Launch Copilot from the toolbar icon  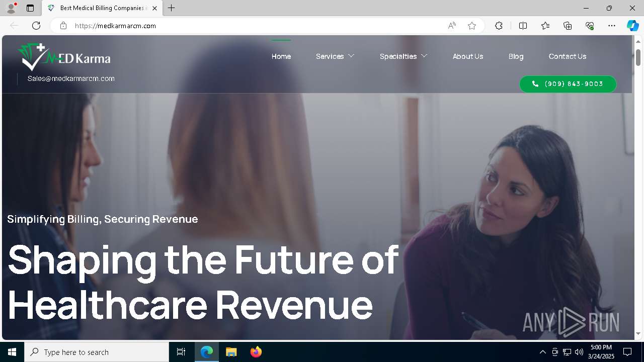pos(632,26)
